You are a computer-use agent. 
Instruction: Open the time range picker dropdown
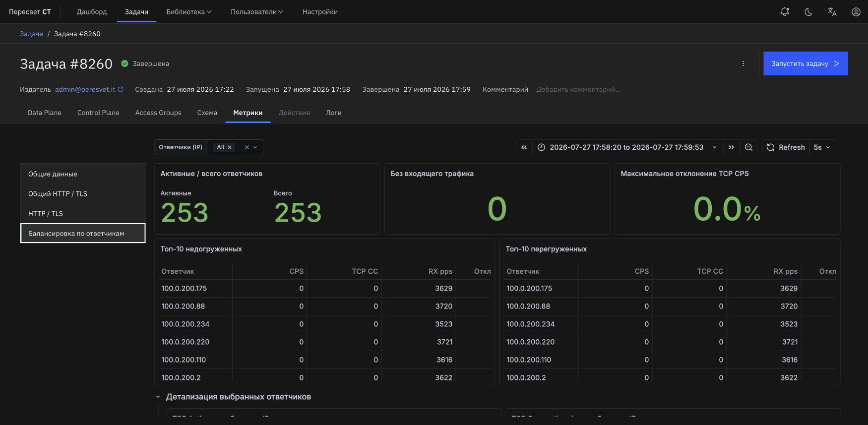(627, 147)
